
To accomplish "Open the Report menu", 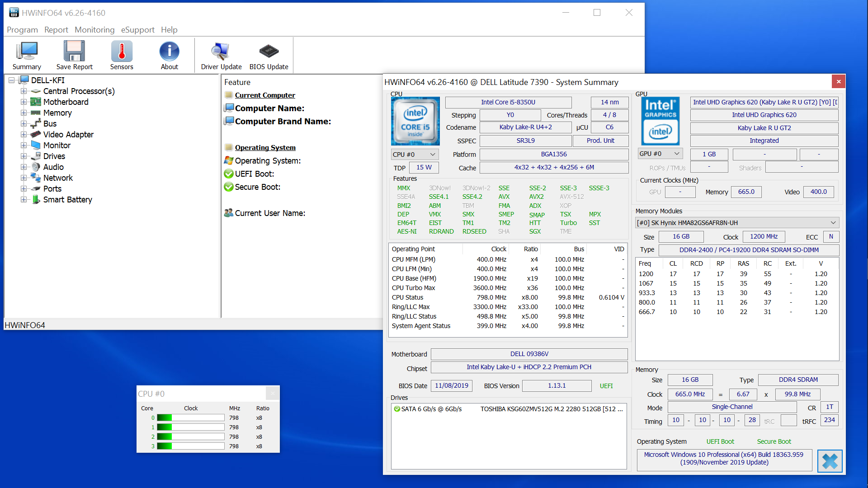I will pyautogui.click(x=56, y=30).
